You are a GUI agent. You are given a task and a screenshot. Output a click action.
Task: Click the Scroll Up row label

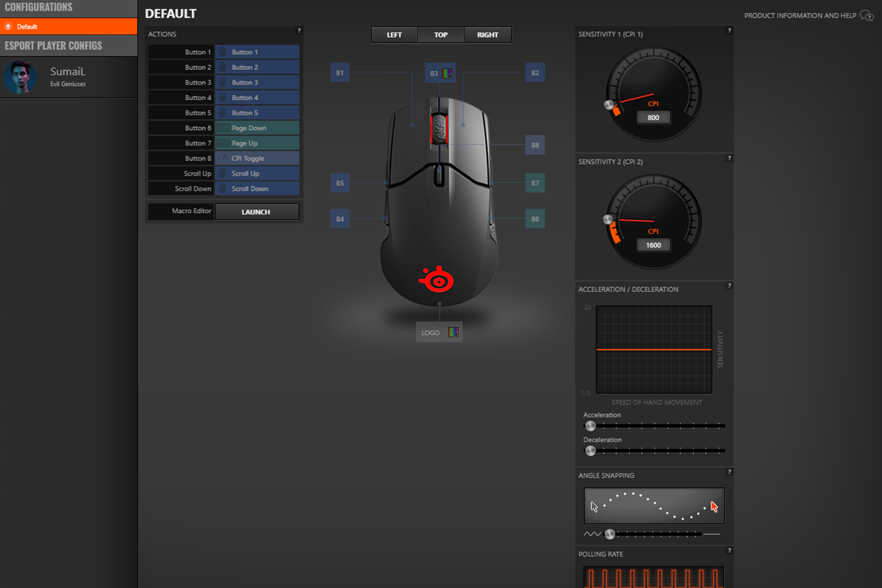[181, 173]
